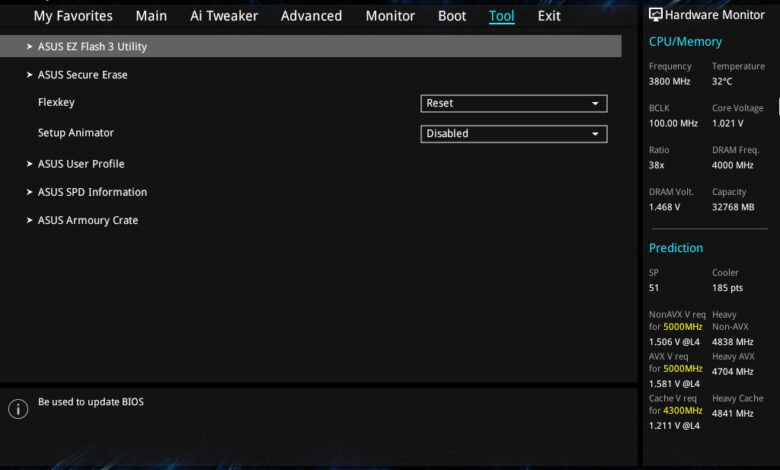Open ASUS Armoury Crate submenu
The height and width of the screenshot is (470, 780).
coord(88,220)
